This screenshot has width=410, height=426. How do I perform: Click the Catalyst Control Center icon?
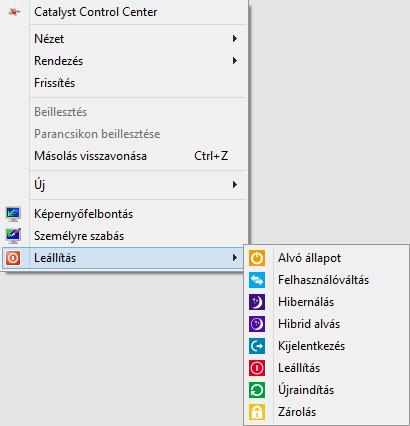coord(14,12)
